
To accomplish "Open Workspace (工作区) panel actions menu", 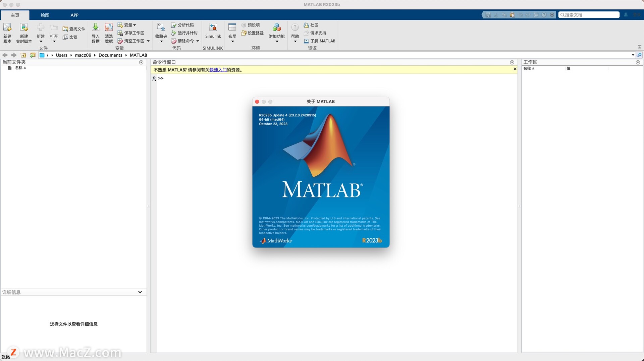I will point(638,62).
